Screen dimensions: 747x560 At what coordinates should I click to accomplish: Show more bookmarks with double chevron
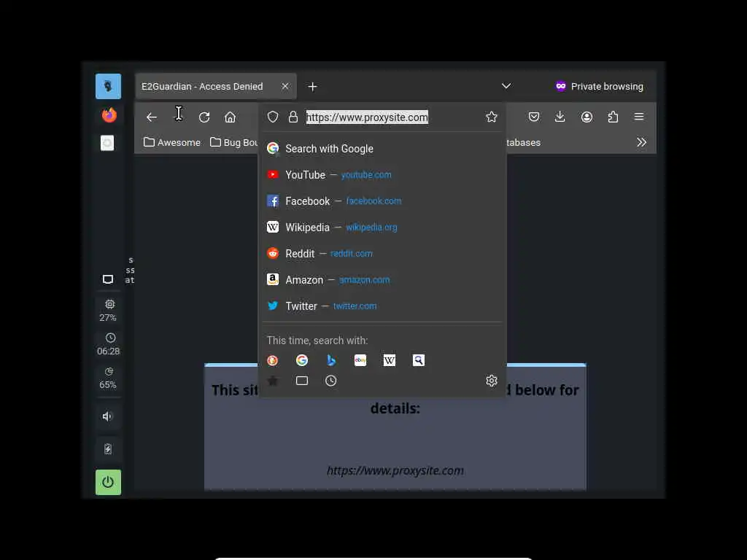(642, 142)
